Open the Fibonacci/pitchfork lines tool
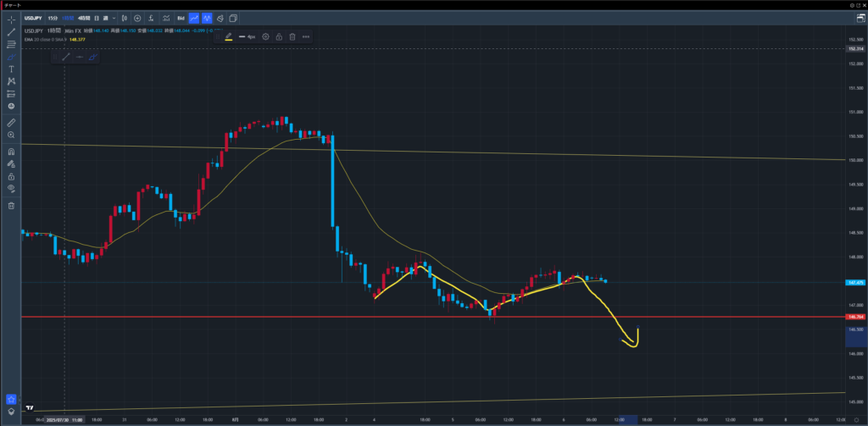The width and height of the screenshot is (868, 426). point(11,44)
